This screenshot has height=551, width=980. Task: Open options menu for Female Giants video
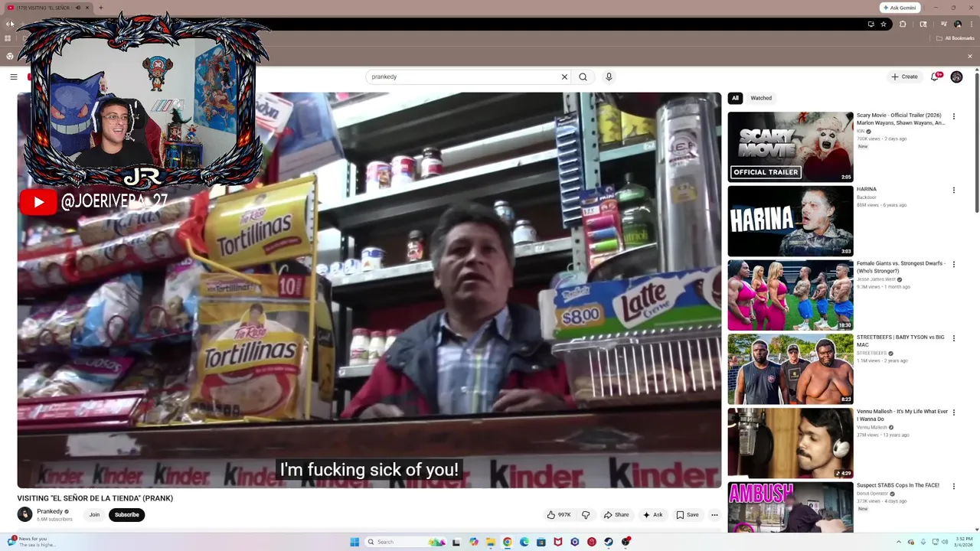click(953, 265)
